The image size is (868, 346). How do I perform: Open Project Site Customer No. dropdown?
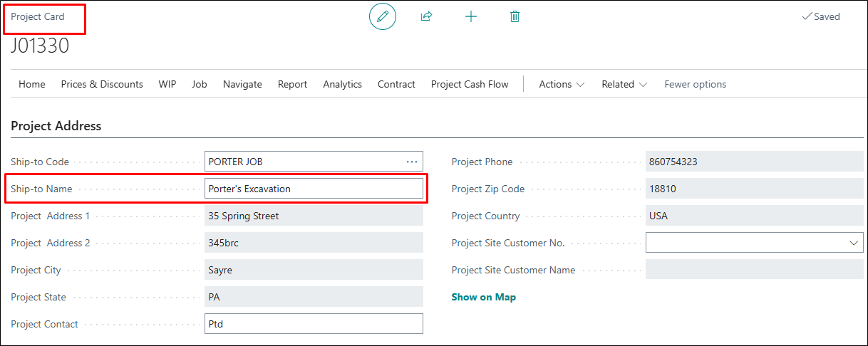click(854, 243)
